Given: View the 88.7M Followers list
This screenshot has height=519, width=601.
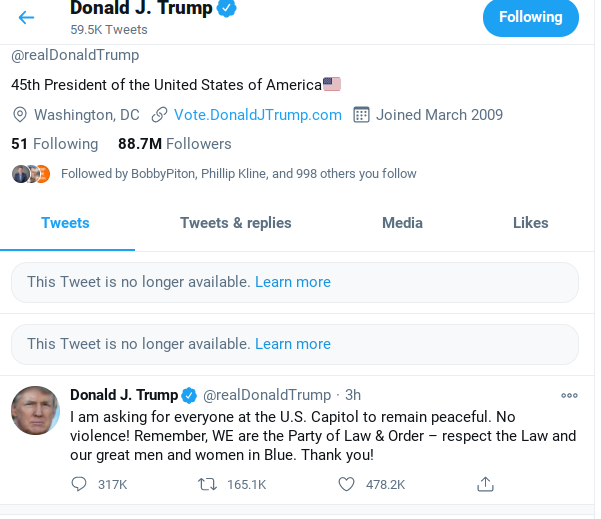Looking at the screenshot, I should (x=175, y=144).
